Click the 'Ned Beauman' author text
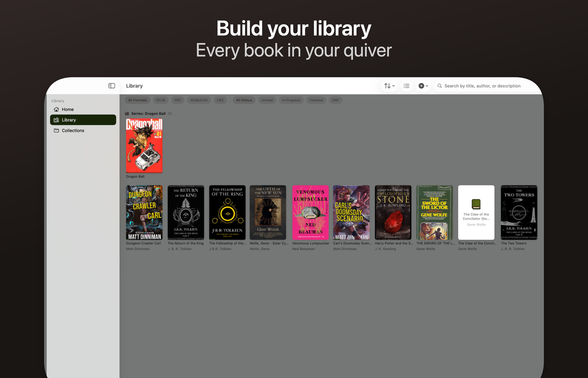The image size is (588, 378). pyautogui.click(x=303, y=249)
